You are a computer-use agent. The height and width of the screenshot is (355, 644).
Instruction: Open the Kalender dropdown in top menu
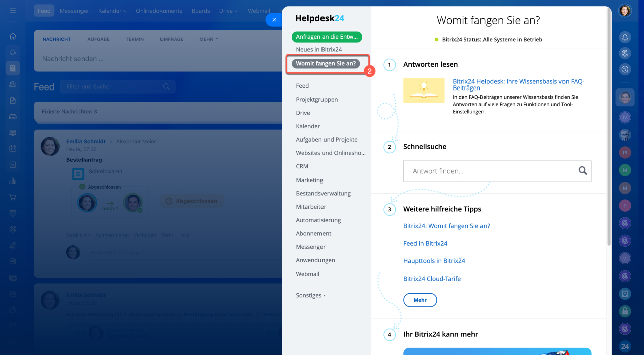tap(112, 11)
